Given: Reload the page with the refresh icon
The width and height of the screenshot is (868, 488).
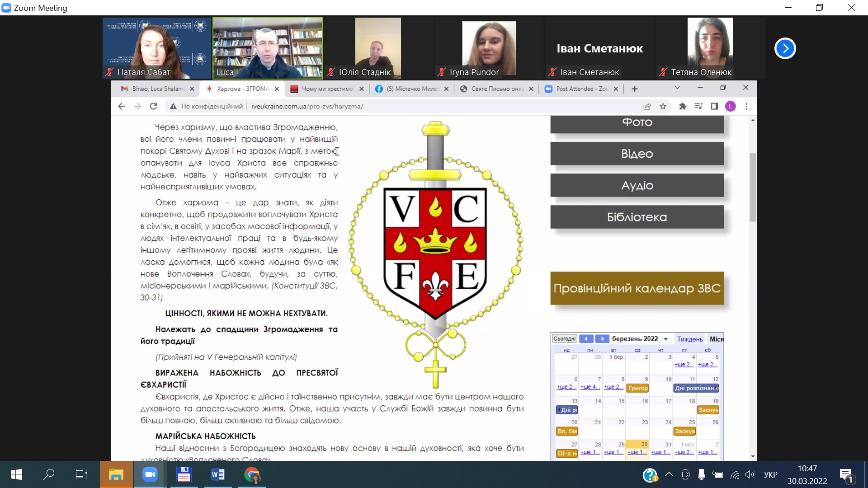Looking at the screenshot, I should [153, 106].
